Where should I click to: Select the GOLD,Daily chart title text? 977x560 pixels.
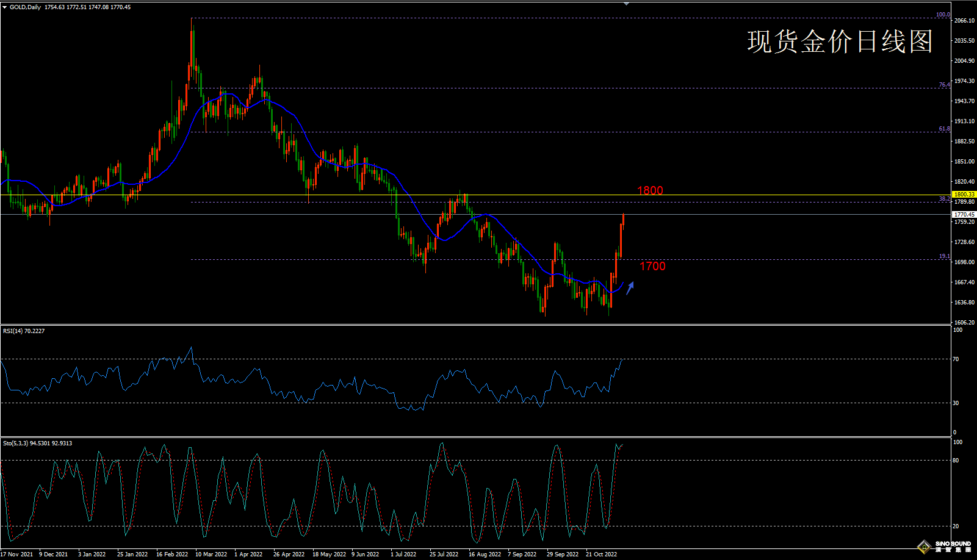click(x=26, y=7)
